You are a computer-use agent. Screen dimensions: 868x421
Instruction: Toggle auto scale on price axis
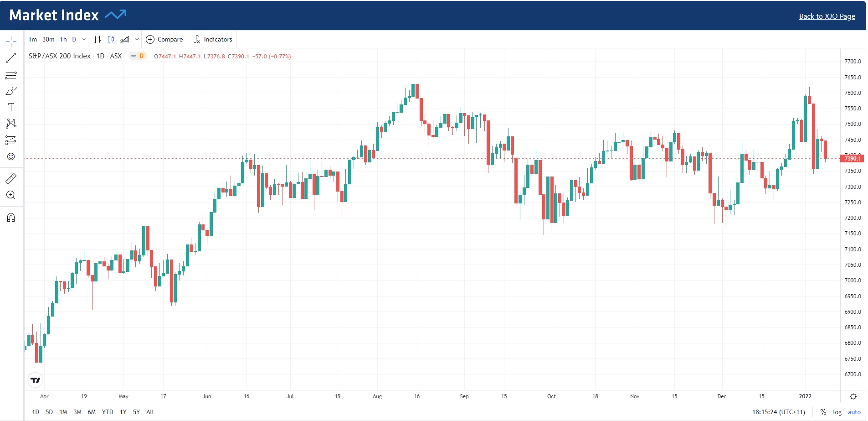point(854,412)
